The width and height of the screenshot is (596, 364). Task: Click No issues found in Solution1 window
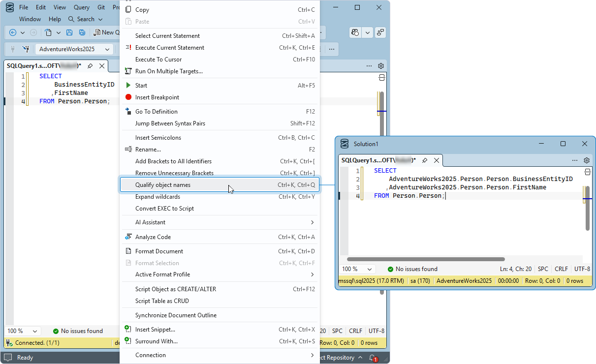[412, 269]
